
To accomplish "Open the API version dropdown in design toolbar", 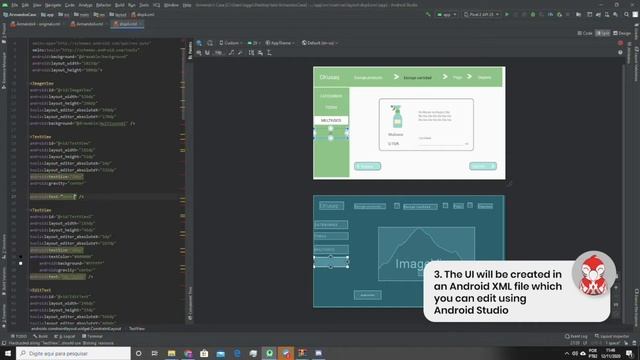I will (x=253, y=43).
